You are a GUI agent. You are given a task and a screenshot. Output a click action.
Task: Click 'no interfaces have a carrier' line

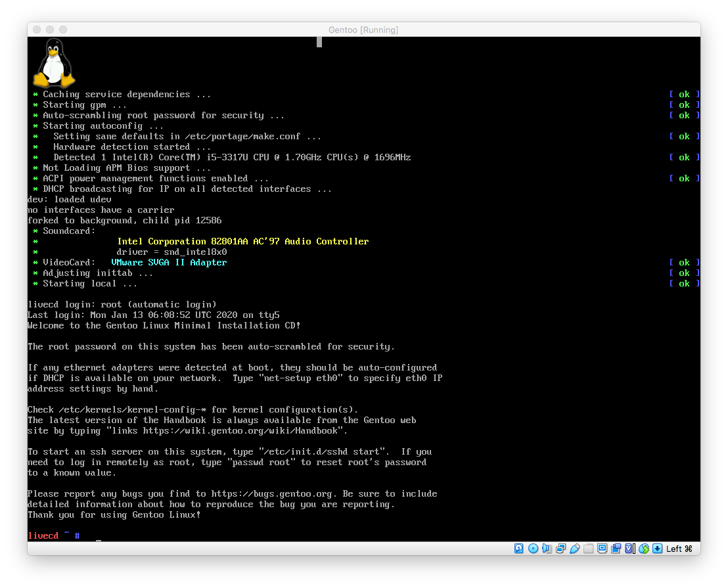pyautogui.click(x=101, y=210)
